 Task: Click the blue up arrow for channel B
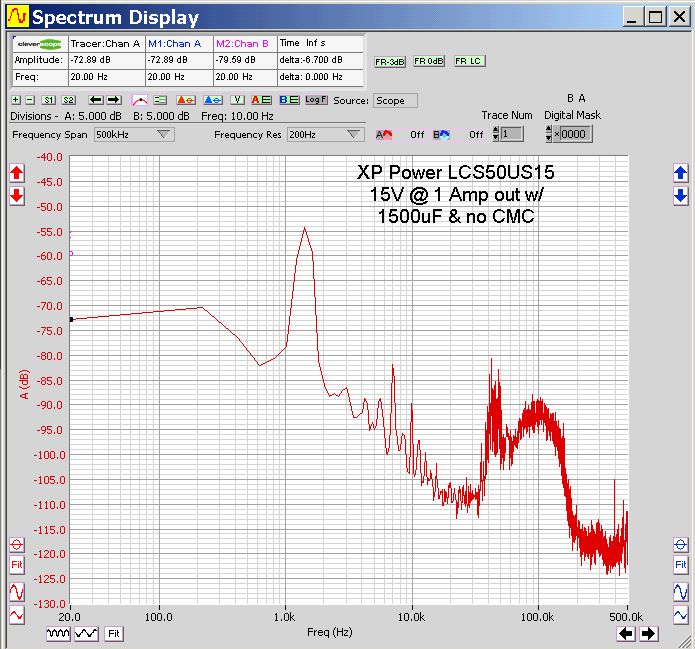coord(680,173)
